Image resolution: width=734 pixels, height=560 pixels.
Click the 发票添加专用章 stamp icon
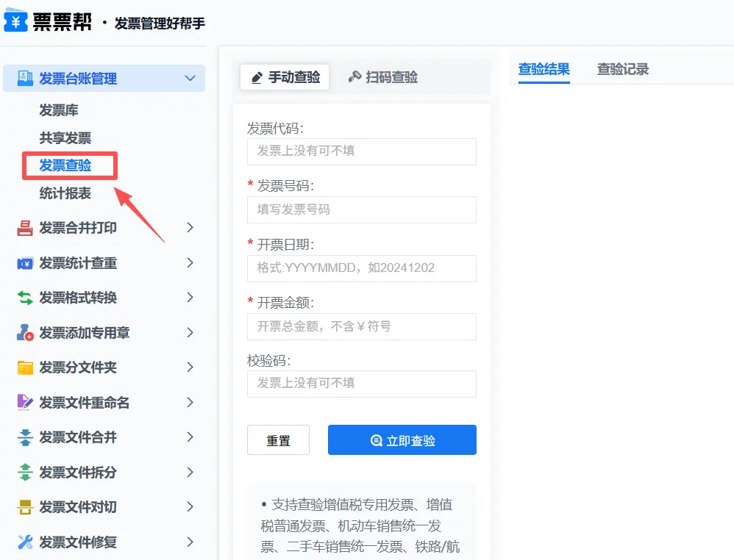(x=25, y=333)
